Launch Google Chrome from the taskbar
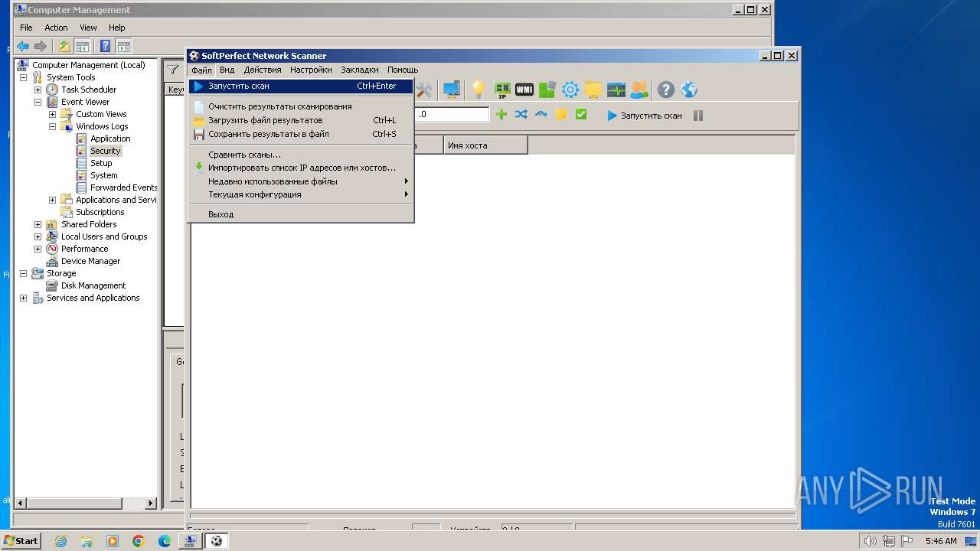 tap(139, 541)
